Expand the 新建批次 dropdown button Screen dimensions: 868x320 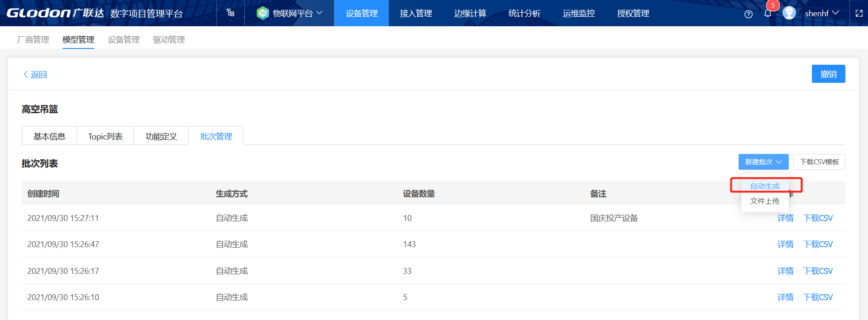[x=763, y=162]
